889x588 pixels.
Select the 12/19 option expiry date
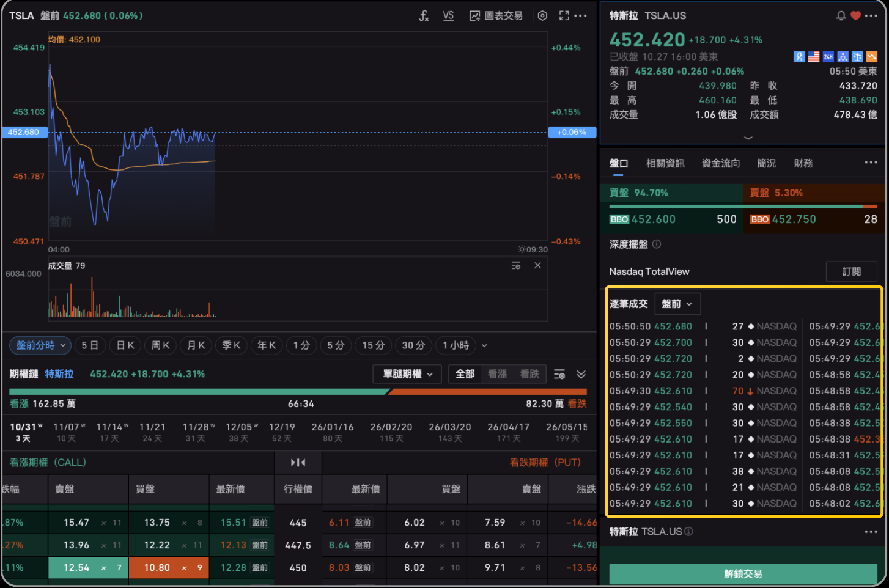(281, 432)
